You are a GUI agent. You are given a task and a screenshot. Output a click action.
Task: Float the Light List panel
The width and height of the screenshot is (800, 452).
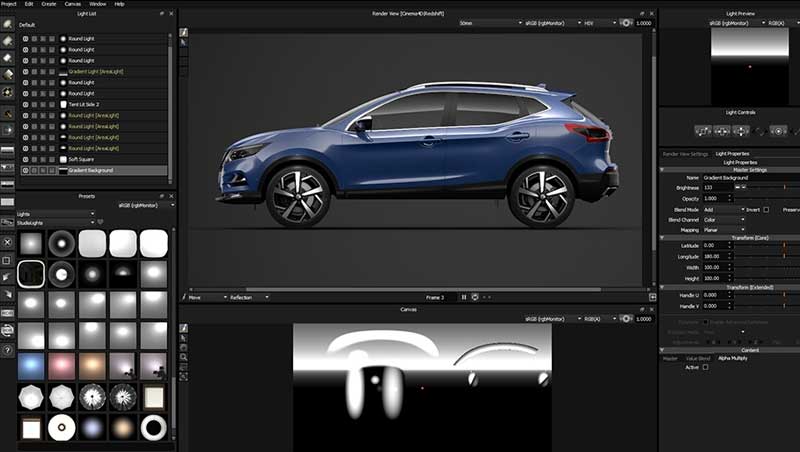[x=162, y=14]
